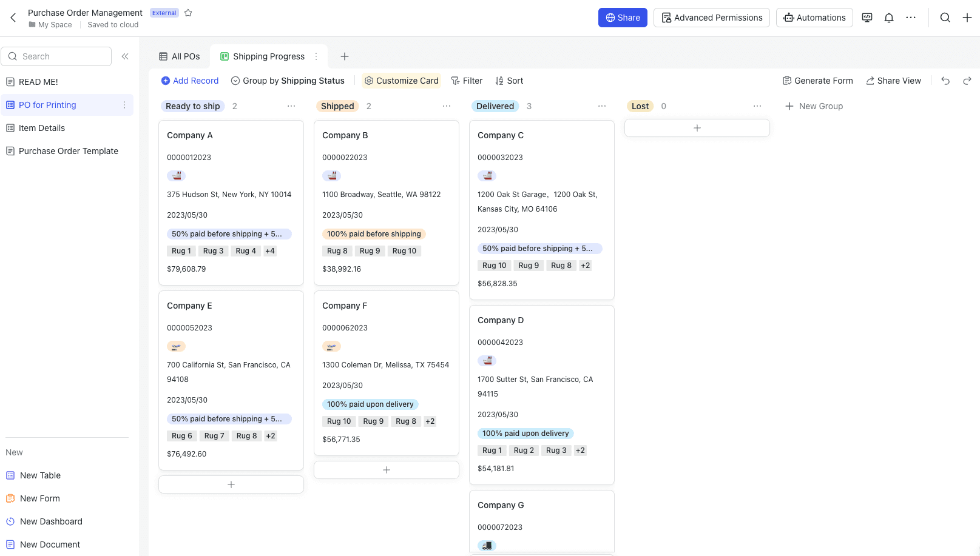Click 100% paid upon delivery on Company F
This screenshot has height=556, width=980.
tap(370, 404)
